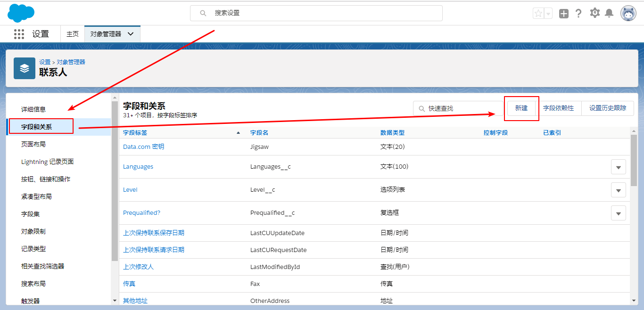This screenshot has height=310, width=644.
Task: Open the Setup gear icon
Action: click(x=594, y=13)
